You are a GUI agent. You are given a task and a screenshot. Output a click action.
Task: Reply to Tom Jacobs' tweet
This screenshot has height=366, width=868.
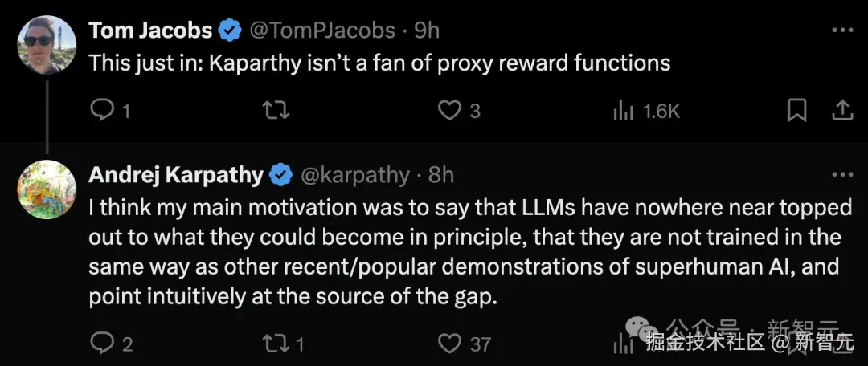[x=103, y=110]
